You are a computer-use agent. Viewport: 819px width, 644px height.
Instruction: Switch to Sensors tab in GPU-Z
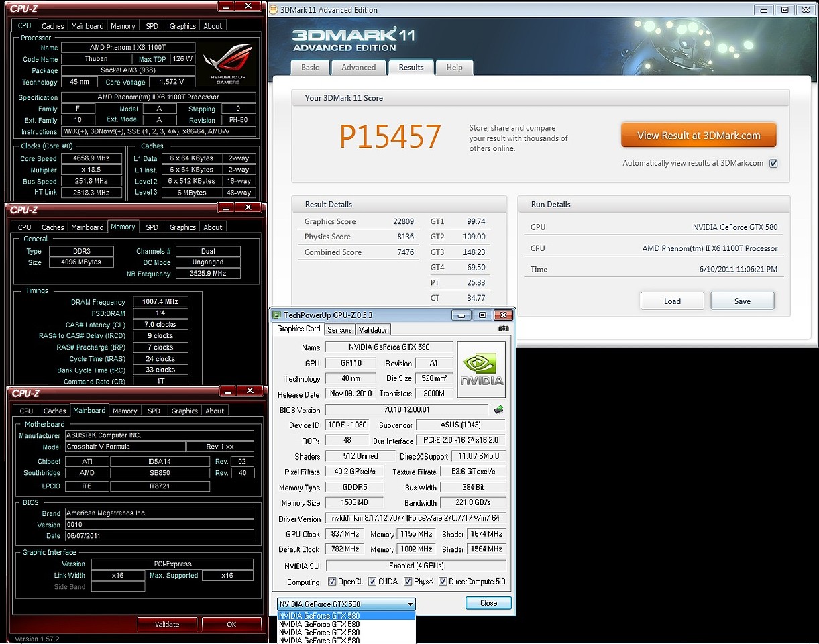click(x=339, y=329)
